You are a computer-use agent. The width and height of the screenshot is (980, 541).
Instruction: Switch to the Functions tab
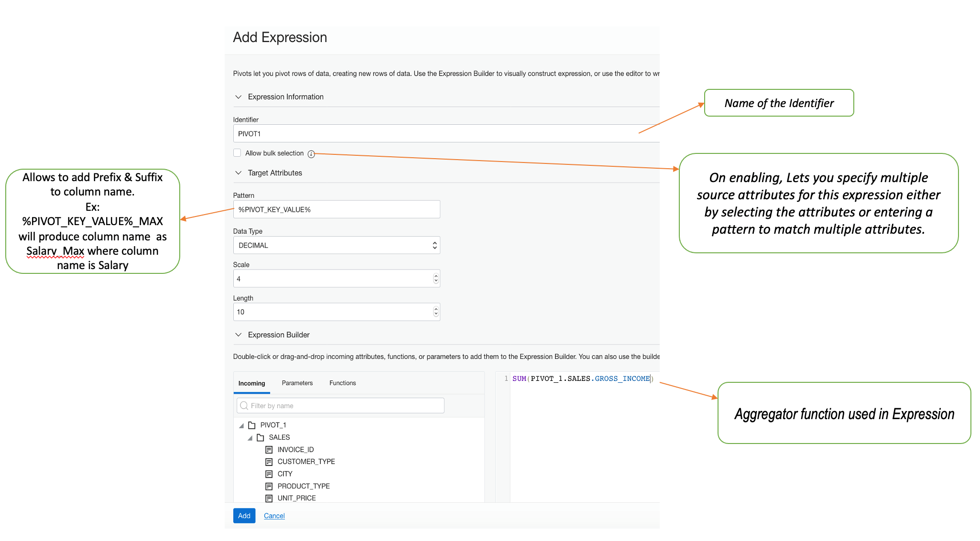coord(342,383)
